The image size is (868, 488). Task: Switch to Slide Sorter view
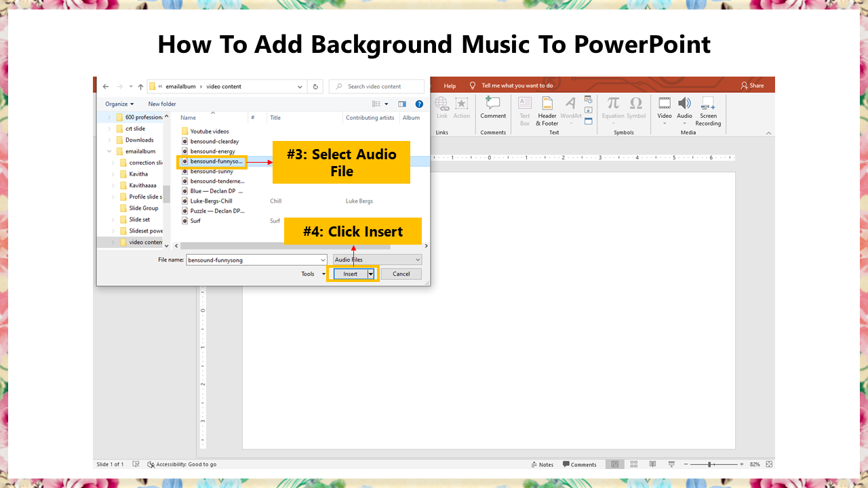pos(634,464)
